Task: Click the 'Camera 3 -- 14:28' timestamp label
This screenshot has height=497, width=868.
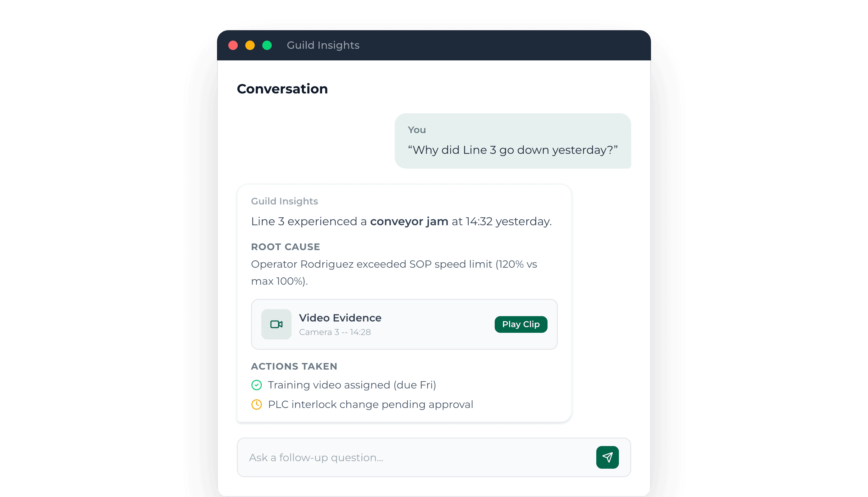Action: coord(335,332)
